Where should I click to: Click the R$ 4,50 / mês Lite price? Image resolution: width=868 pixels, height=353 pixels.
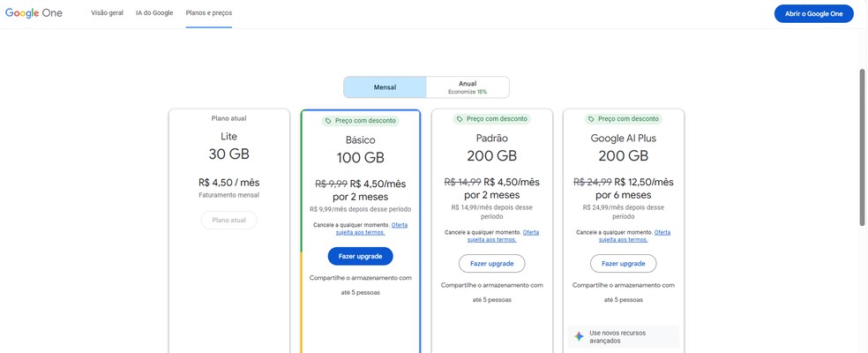pyautogui.click(x=229, y=183)
